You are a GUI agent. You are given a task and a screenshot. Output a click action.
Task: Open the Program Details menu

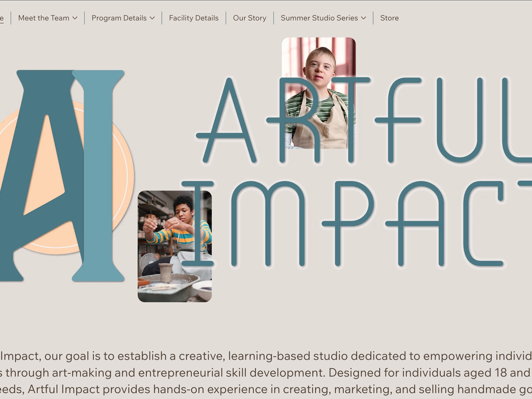point(123,18)
